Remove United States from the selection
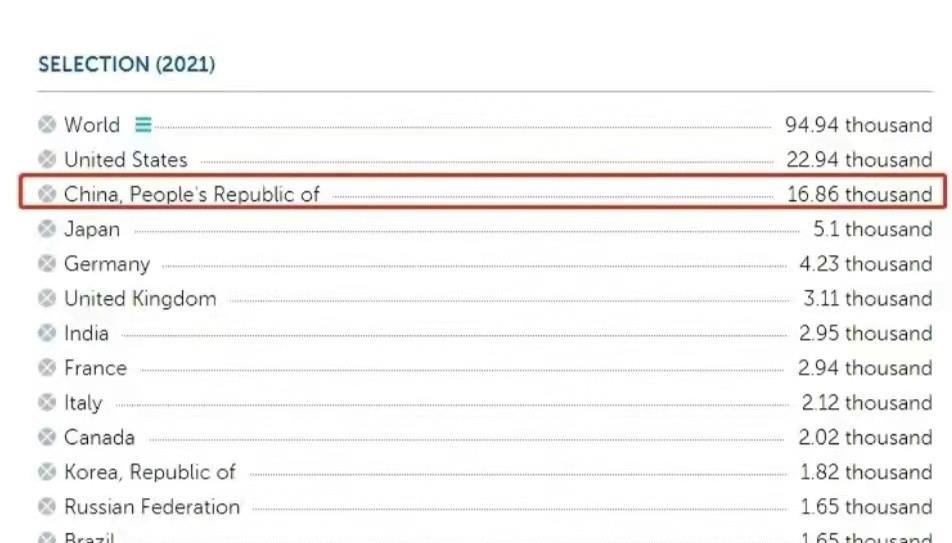952x543 pixels. (47, 159)
